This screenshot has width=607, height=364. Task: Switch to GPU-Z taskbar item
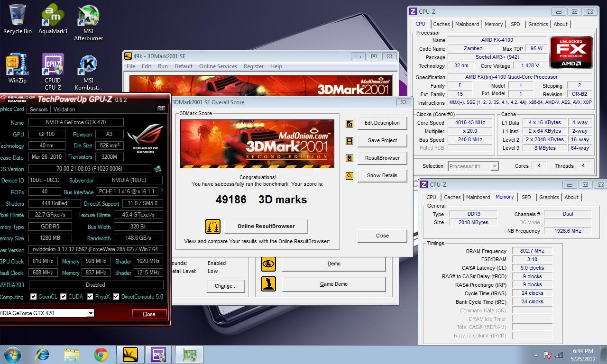click(189, 355)
